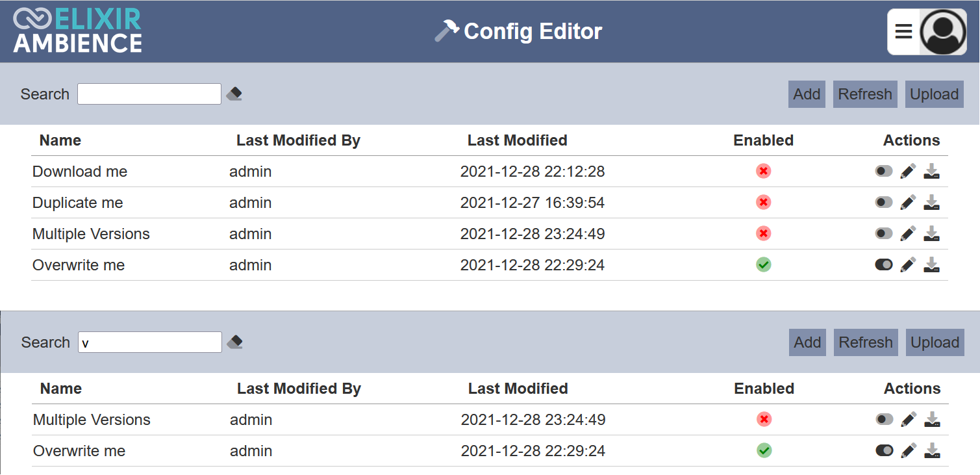Clear the empty top search box with the eraser
980x475 pixels.
coord(234,94)
